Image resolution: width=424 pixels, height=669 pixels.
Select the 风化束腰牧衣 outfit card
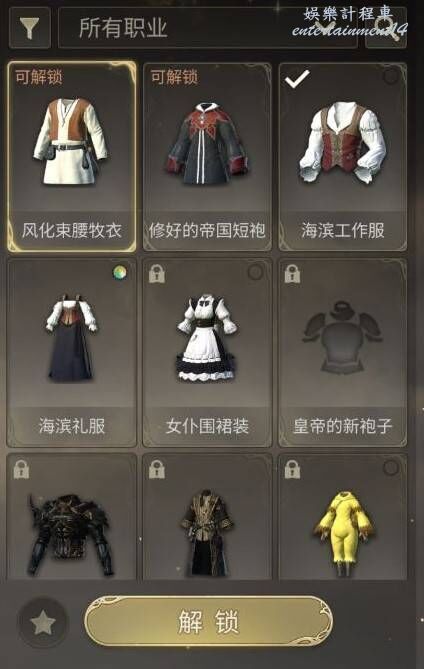pyautogui.click(x=72, y=156)
